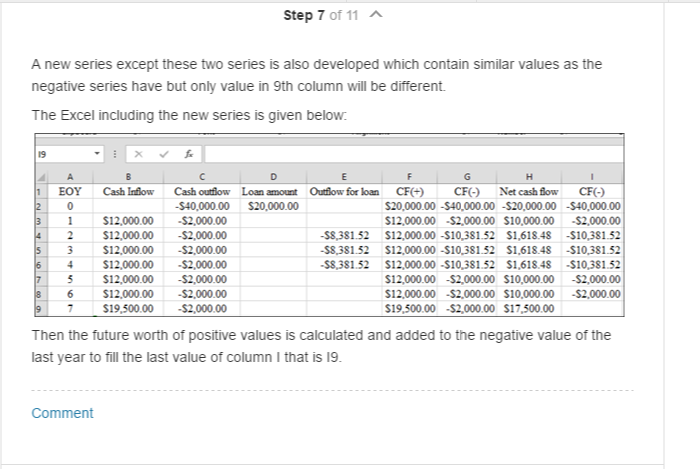The image size is (700, 469).
Task: Select column B header
Action: (x=128, y=177)
